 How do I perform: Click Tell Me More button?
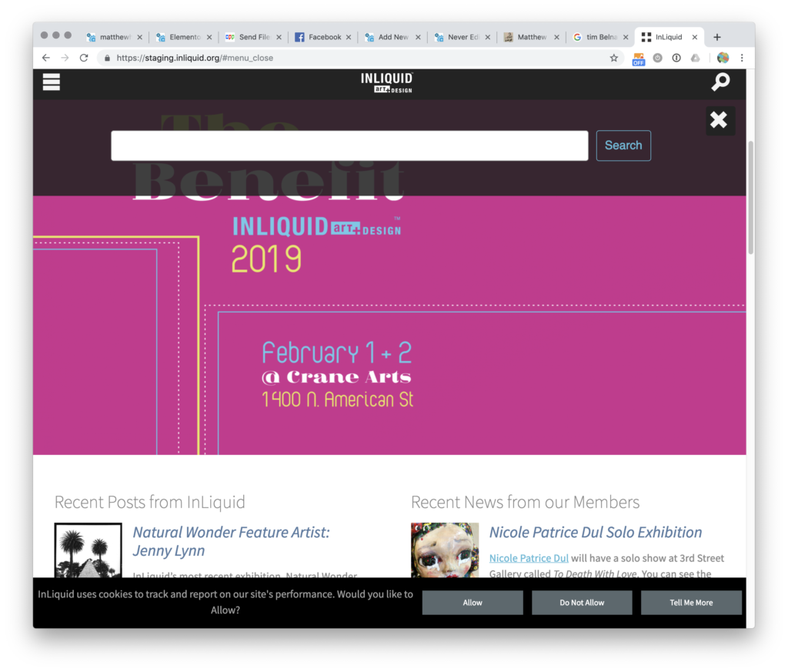[691, 602]
